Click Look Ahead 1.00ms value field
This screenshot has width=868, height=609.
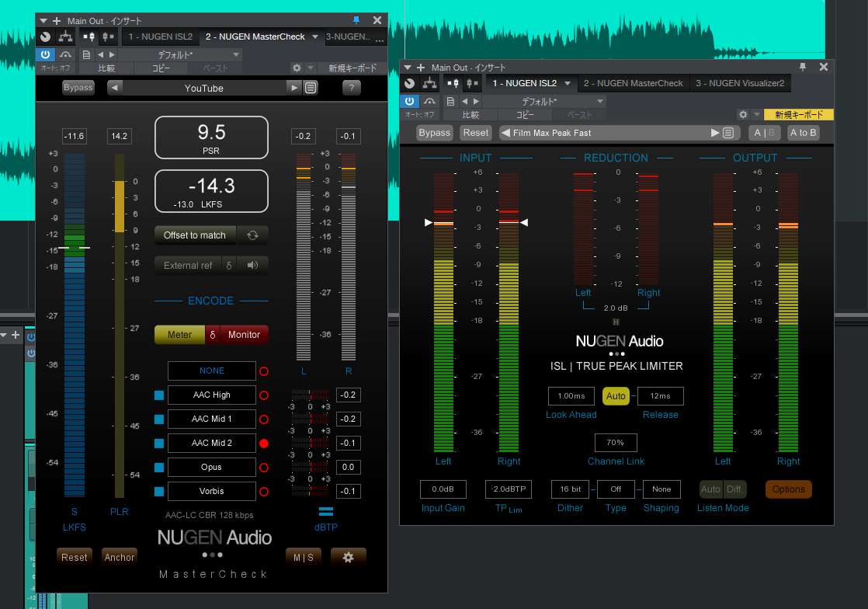point(571,396)
